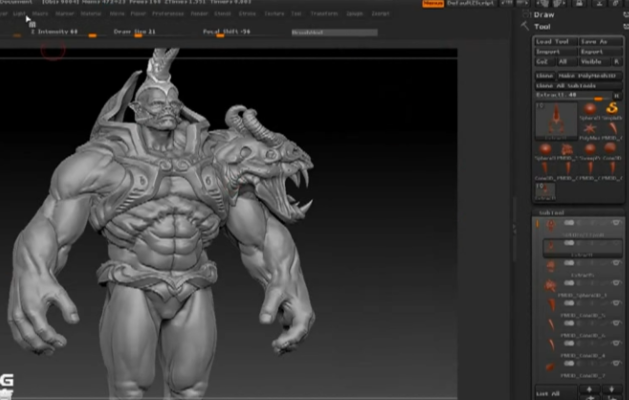Screen dimensions: 629x400
Task: Open the Zplugin menu
Action: click(355, 14)
